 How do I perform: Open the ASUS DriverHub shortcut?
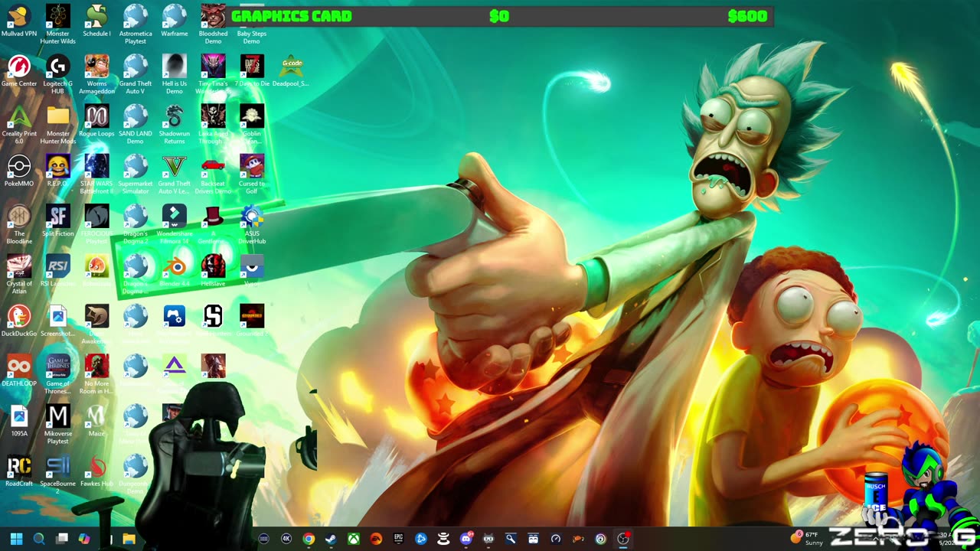pos(252,224)
